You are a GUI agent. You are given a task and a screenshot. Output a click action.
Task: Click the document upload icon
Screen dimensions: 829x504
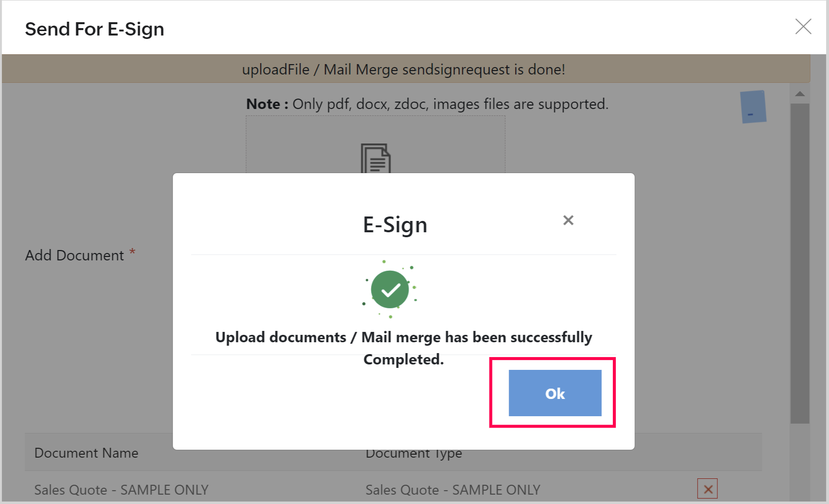coord(376,158)
